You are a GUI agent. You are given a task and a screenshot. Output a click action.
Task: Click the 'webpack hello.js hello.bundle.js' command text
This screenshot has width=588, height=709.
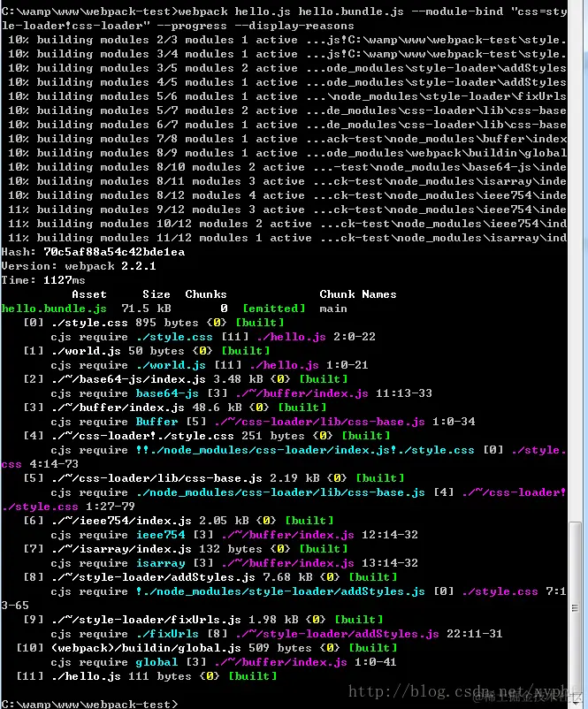click(291, 11)
